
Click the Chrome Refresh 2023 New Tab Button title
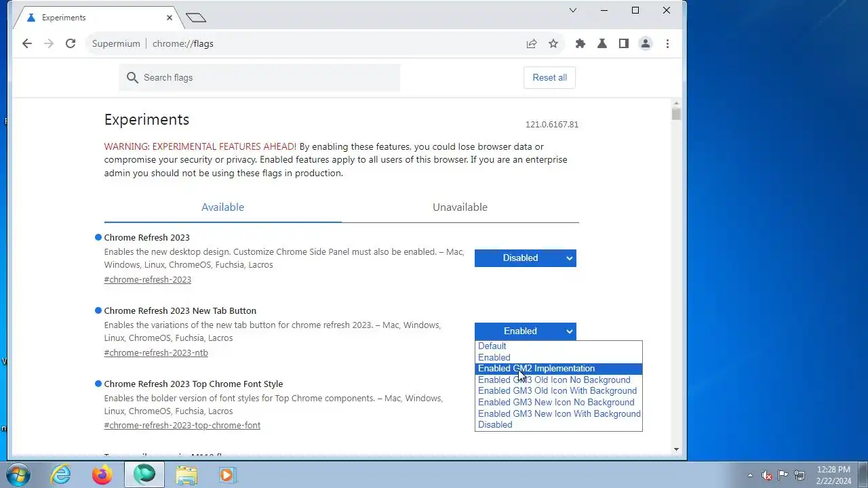coord(180,310)
